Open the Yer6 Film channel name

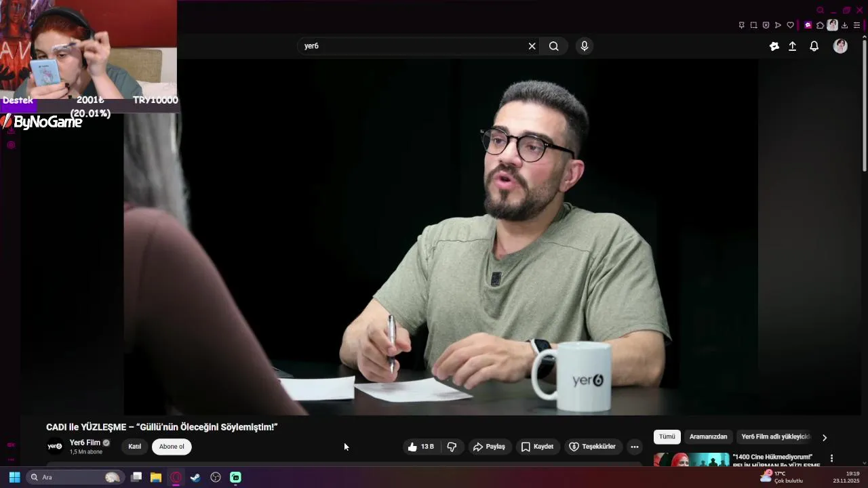[85, 443]
